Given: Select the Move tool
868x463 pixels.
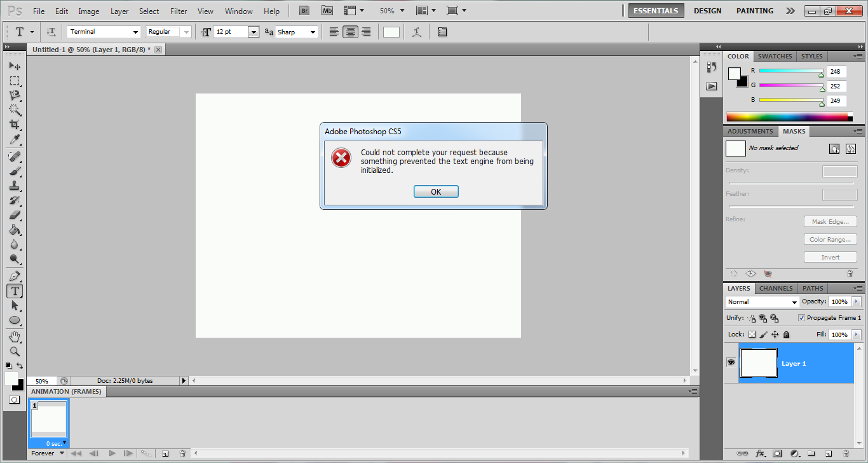Looking at the screenshot, I should click(x=15, y=66).
